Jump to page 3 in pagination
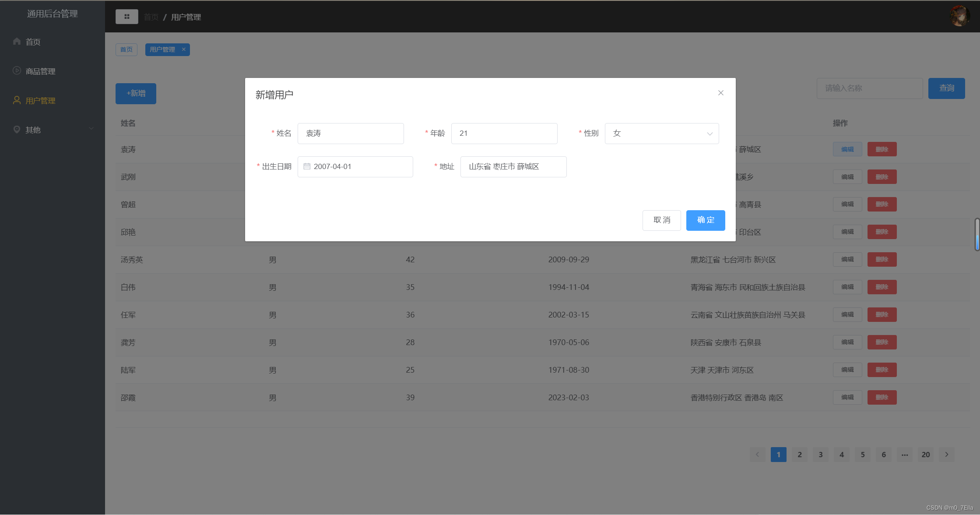The width and height of the screenshot is (980, 515). (820, 454)
